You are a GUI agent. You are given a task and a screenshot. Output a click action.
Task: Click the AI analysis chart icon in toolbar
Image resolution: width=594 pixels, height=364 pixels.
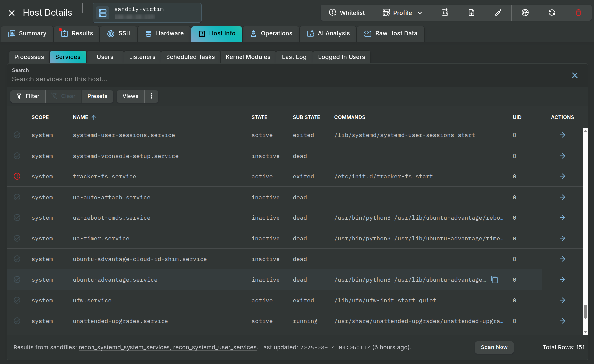(x=445, y=13)
